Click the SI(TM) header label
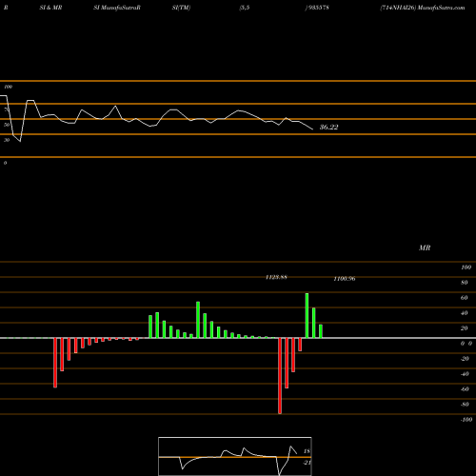The image size is (476, 476). [x=181, y=8]
